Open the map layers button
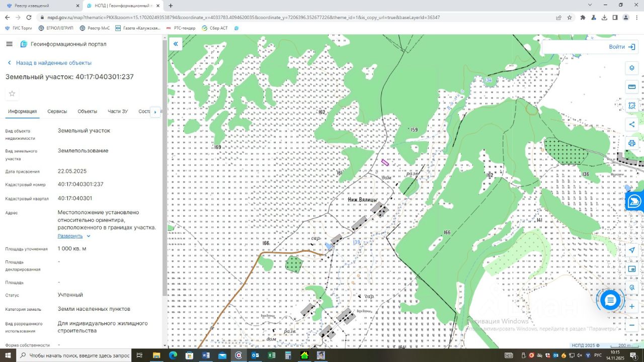 coord(632,68)
